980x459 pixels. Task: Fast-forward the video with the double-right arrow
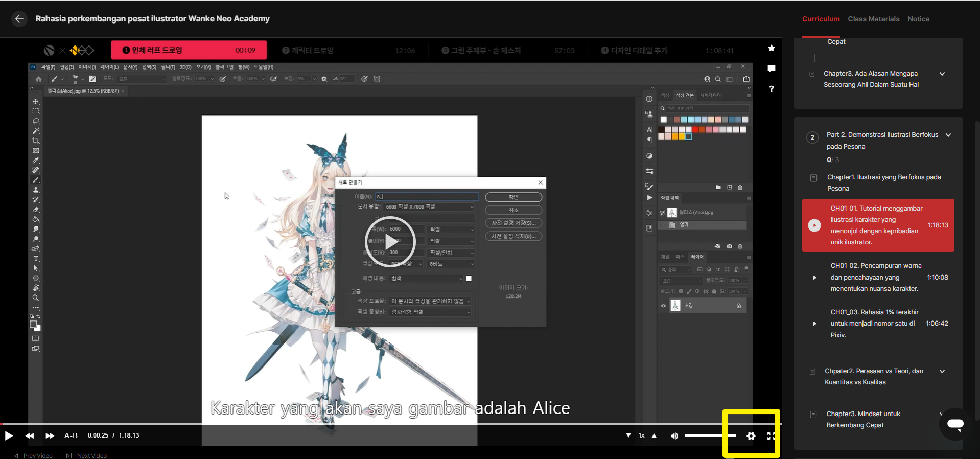pyautogui.click(x=50, y=436)
